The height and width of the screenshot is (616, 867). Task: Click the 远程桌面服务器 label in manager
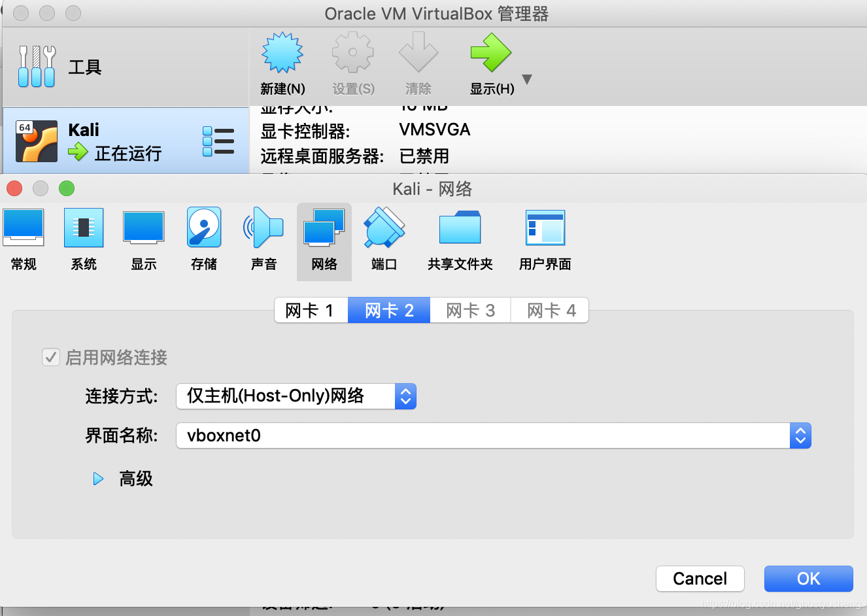pos(322,156)
